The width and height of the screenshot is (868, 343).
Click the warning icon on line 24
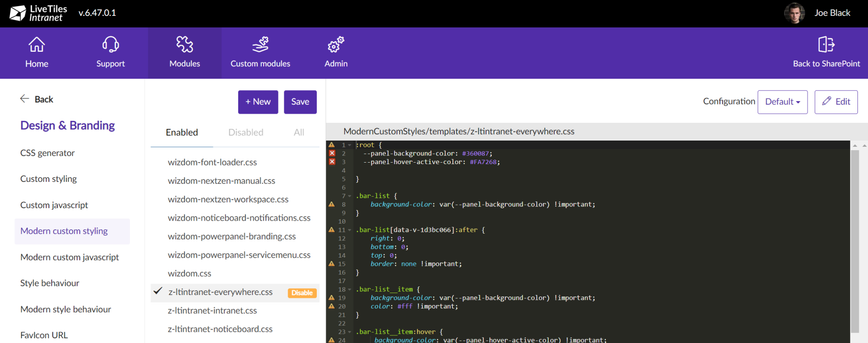(332, 340)
